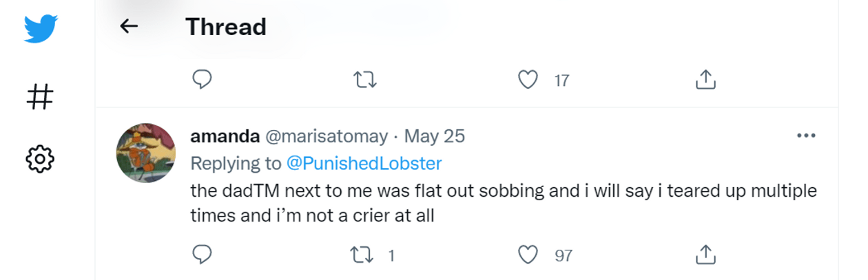Like the tweet showing 17 likes
Screen dimensions: 868x280
[528, 80]
